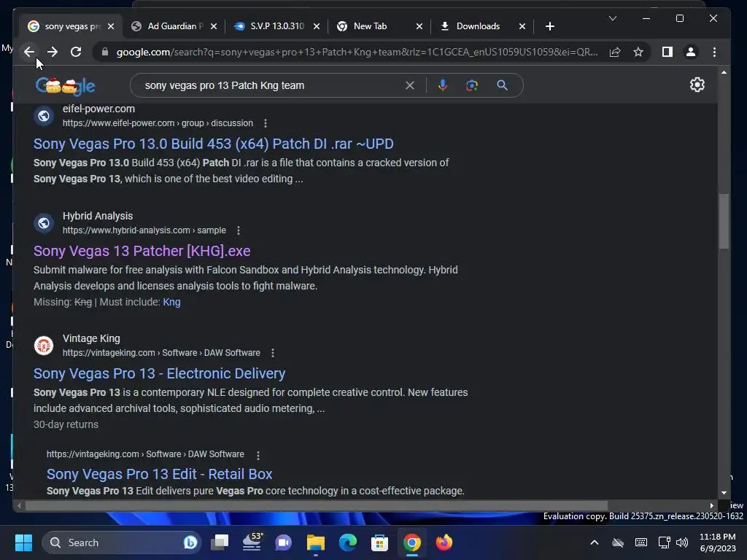Click the vertical scrollbar thumb

pos(724,221)
